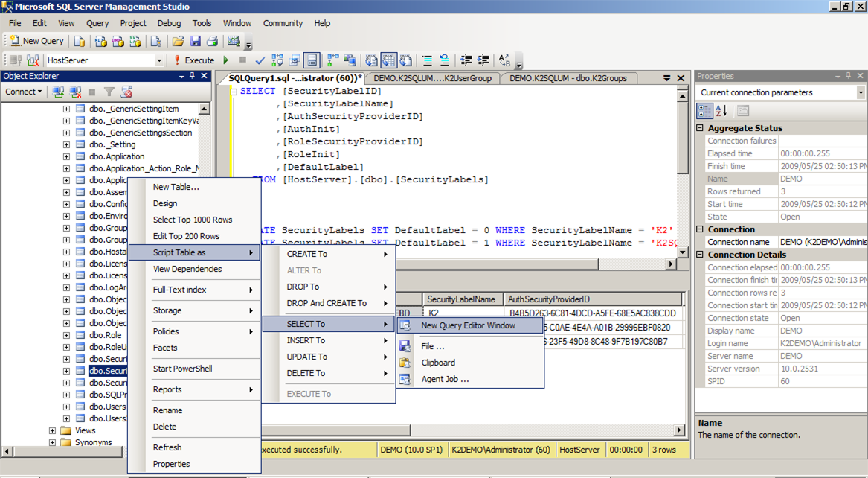
Task: Display the estimated execution plan
Action: [x=277, y=60]
